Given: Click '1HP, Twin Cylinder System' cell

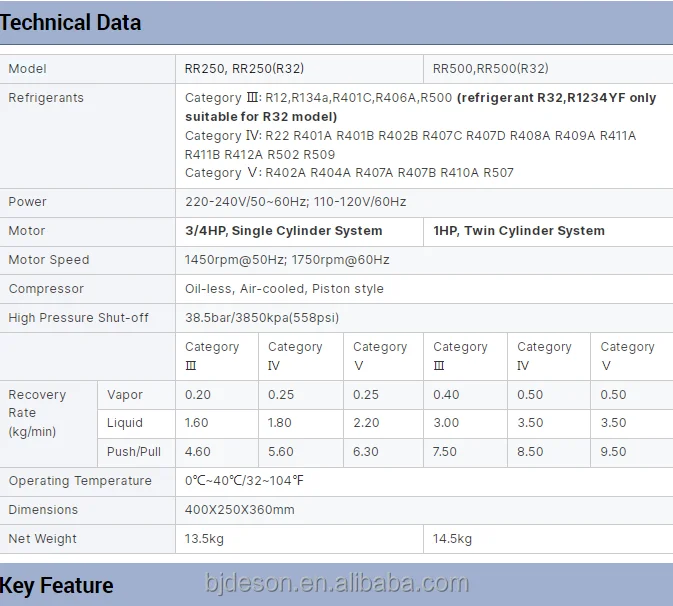Looking at the screenshot, I should pyautogui.click(x=519, y=231).
